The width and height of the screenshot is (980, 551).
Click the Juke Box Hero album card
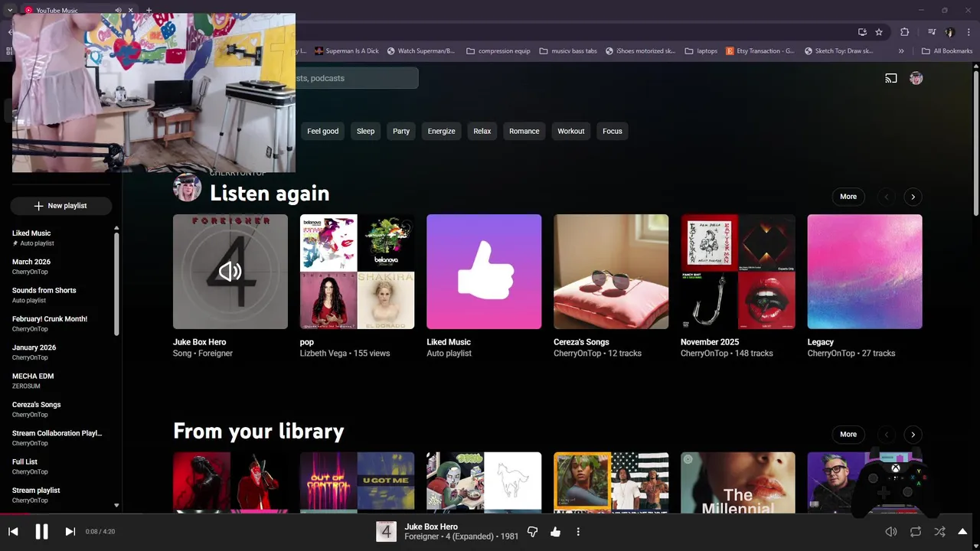click(x=230, y=272)
